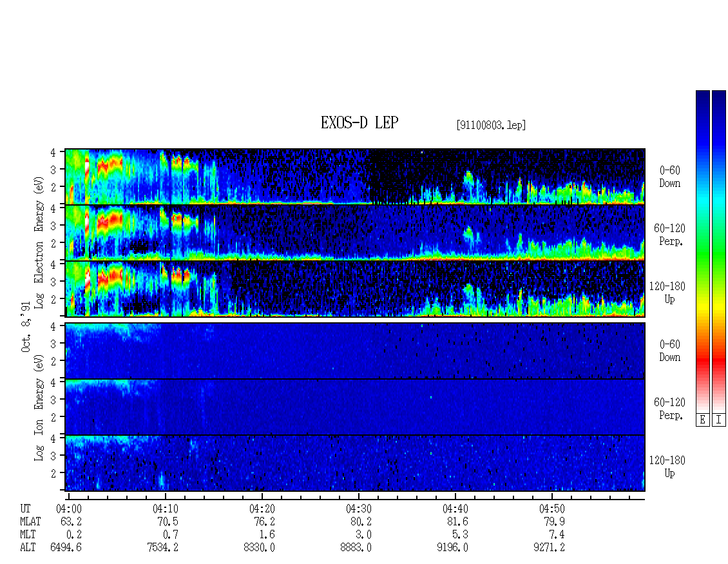Click the 04:00 UT time label
Screen dimensions: 728x564
coord(69,509)
